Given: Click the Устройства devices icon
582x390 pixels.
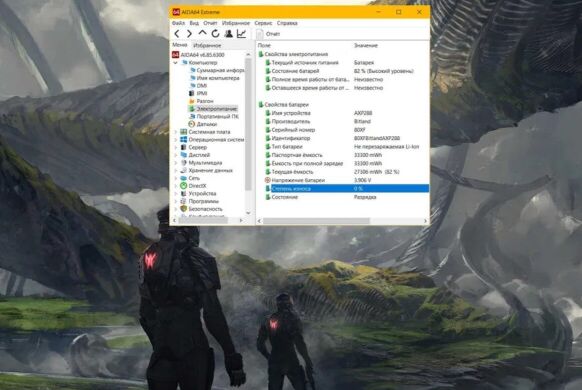Looking at the screenshot, I should tap(183, 193).
